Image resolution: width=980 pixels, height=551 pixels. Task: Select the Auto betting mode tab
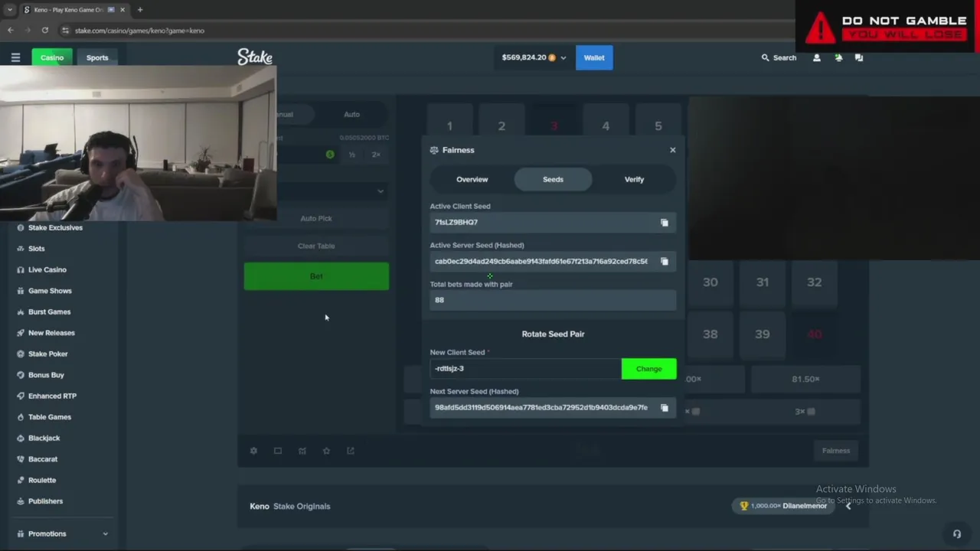(351, 115)
